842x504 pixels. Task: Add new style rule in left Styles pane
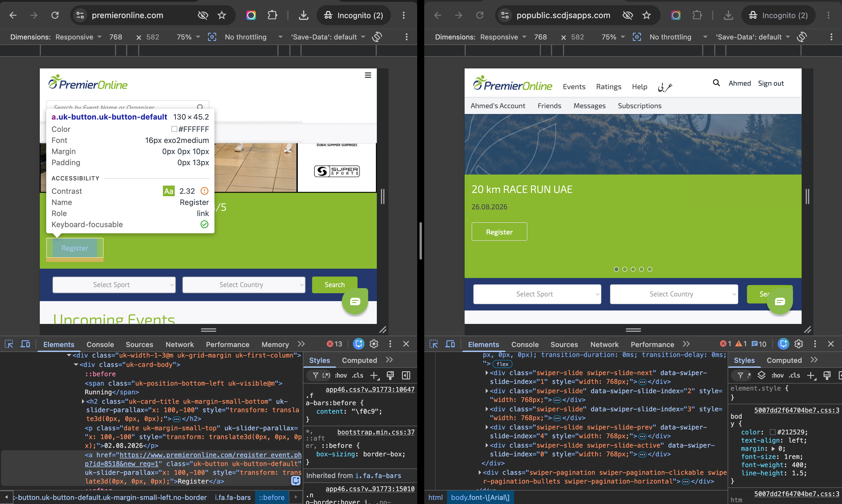374,375
